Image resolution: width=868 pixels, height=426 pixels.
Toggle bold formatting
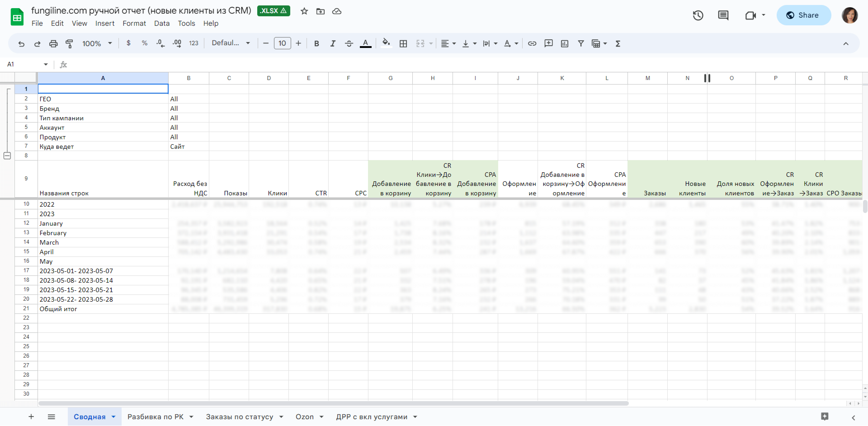point(316,43)
